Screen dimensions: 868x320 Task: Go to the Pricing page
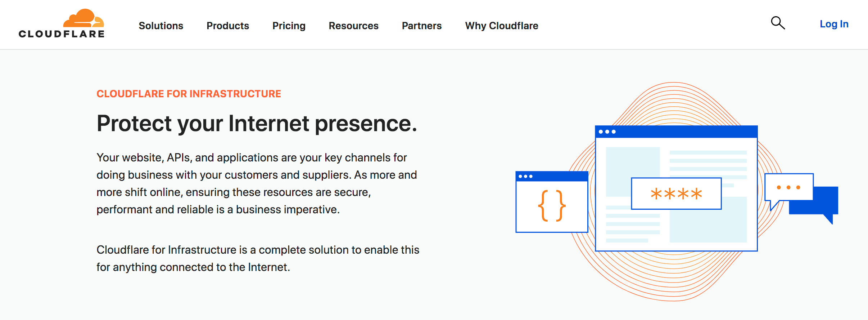289,26
